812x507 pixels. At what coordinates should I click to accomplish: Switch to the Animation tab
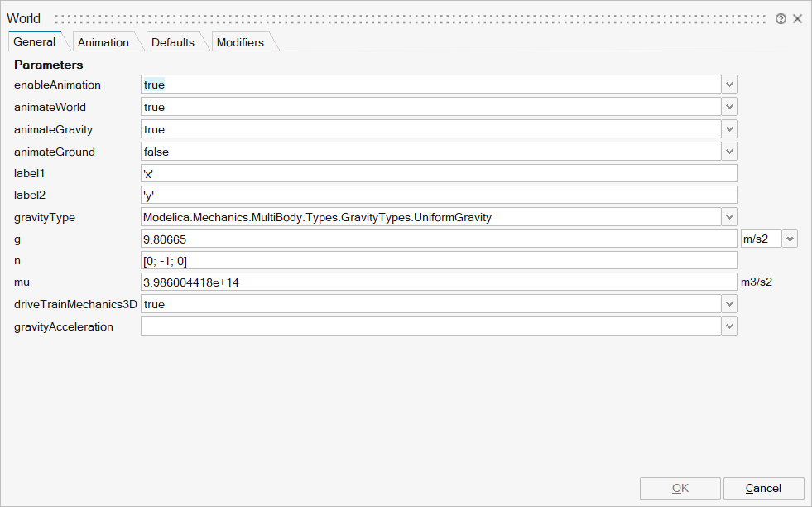[x=103, y=42]
